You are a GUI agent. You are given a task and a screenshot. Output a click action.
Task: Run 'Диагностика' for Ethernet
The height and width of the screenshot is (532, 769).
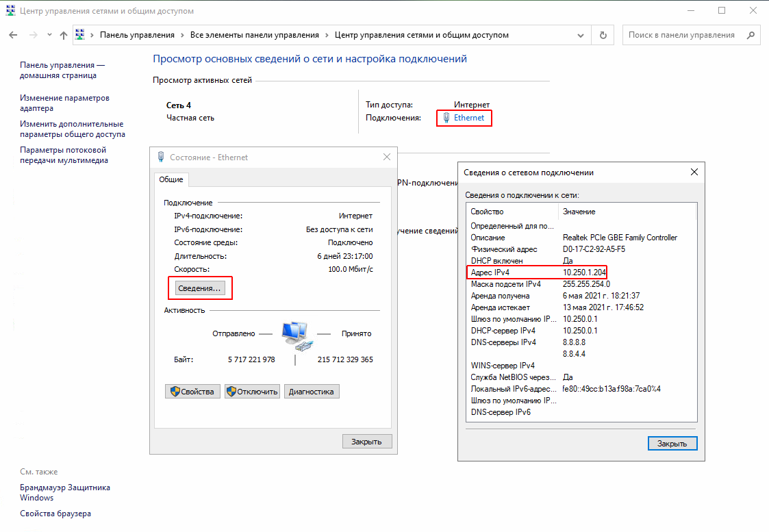[x=312, y=391]
